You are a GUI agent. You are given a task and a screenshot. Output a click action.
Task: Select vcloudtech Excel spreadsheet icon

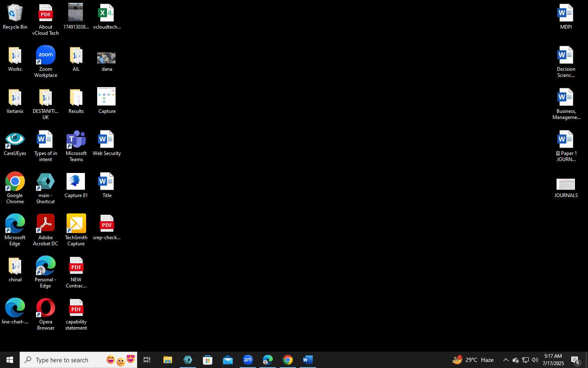pyautogui.click(x=107, y=17)
